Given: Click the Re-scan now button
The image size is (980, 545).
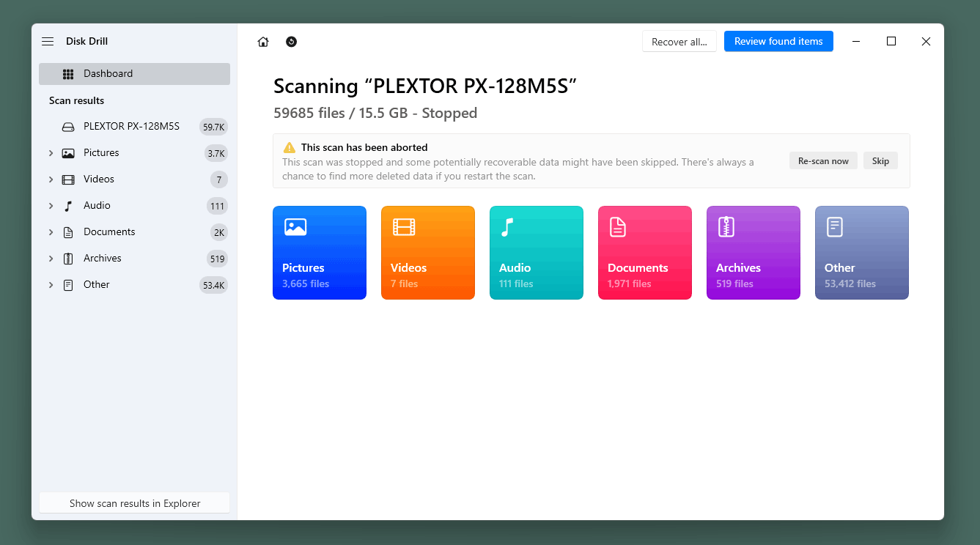Looking at the screenshot, I should coord(823,161).
